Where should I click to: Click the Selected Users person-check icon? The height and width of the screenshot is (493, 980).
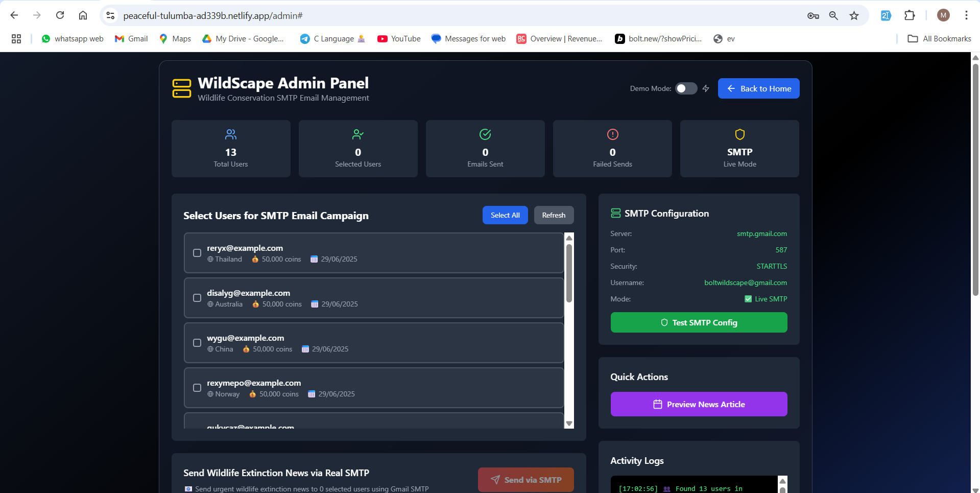(358, 134)
